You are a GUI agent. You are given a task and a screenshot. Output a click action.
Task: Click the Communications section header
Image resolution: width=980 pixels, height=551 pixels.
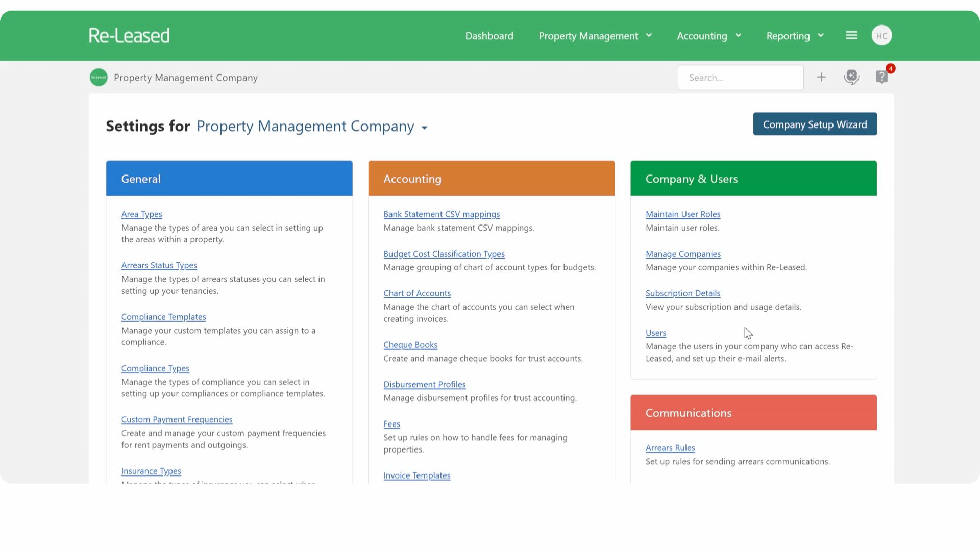point(753,412)
